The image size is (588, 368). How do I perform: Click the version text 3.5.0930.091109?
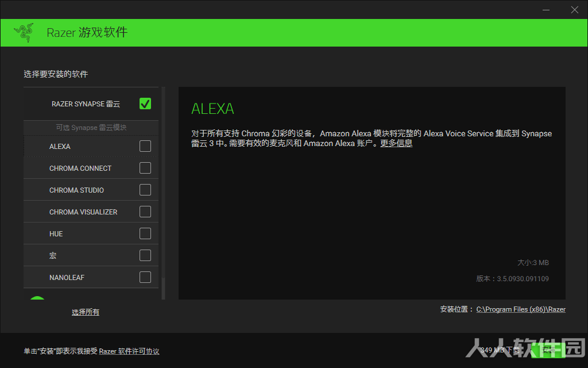point(523,279)
